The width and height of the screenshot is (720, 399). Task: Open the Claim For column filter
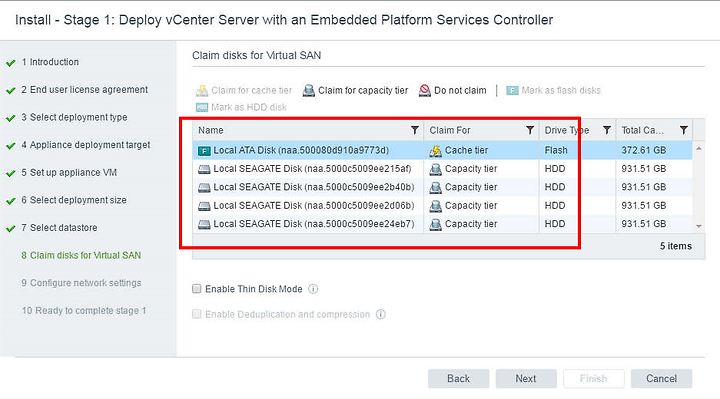pos(530,130)
